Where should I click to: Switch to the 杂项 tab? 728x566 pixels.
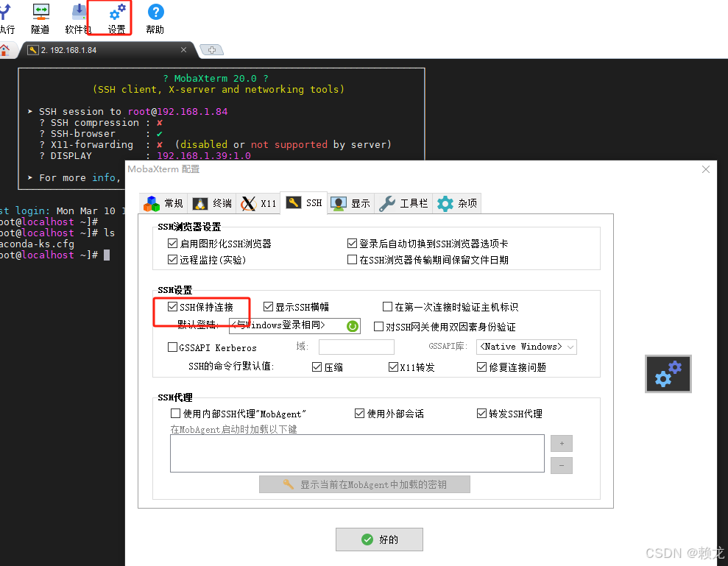pyautogui.click(x=457, y=203)
